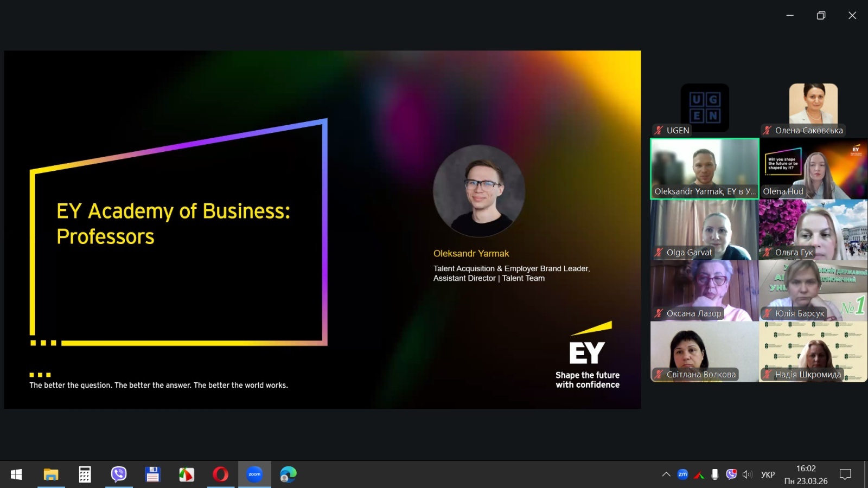Expand the hidden system tray icons chevron
868x488 pixels.
666,474
